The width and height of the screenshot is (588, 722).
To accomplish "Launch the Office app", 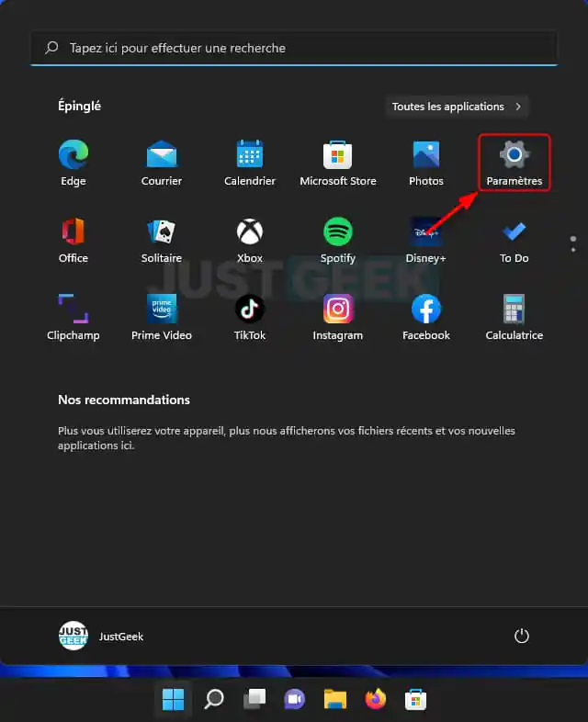I will coord(73,240).
